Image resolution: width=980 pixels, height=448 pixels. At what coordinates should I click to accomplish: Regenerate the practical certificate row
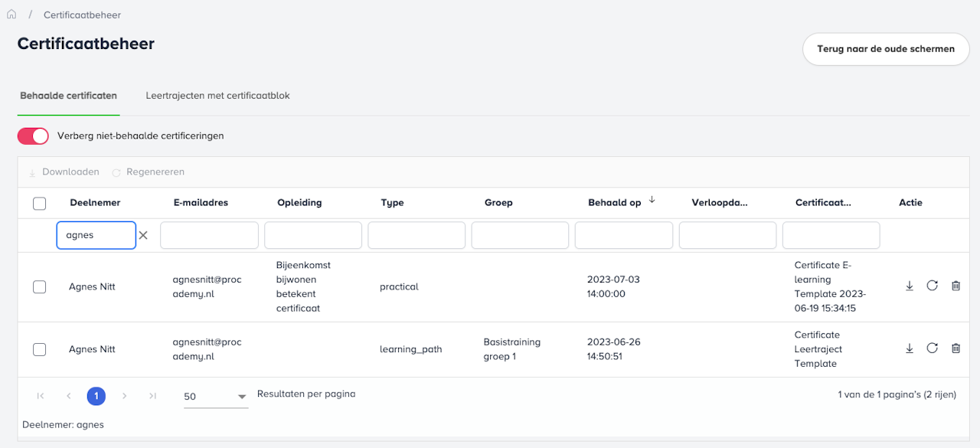(x=932, y=286)
